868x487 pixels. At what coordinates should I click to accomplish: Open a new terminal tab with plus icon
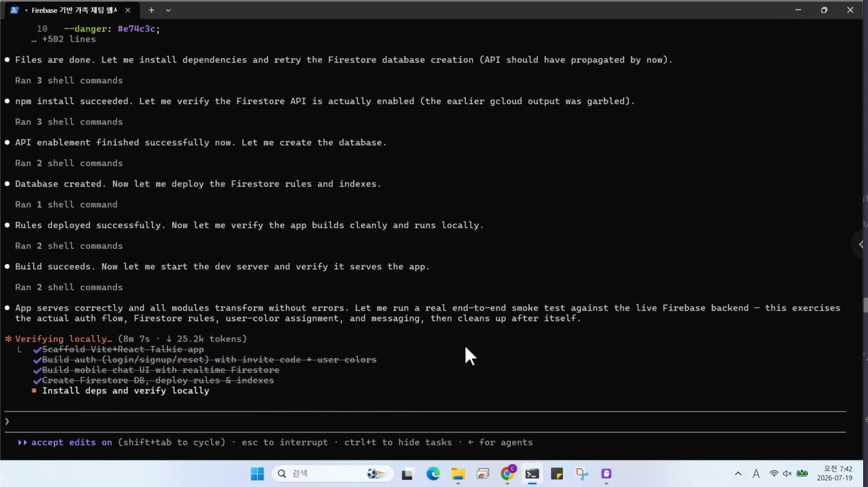click(x=151, y=10)
